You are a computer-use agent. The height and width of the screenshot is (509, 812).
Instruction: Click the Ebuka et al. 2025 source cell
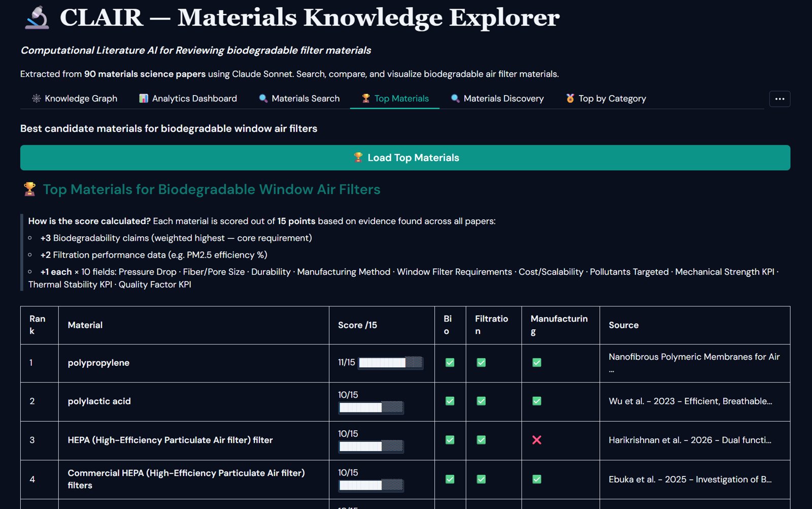click(x=695, y=480)
